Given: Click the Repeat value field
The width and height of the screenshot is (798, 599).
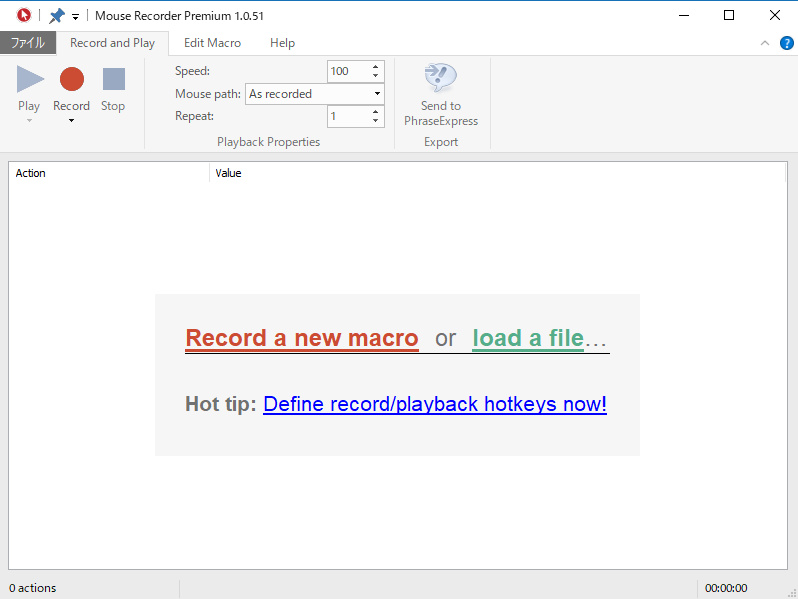Looking at the screenshot, I should 348,116.
